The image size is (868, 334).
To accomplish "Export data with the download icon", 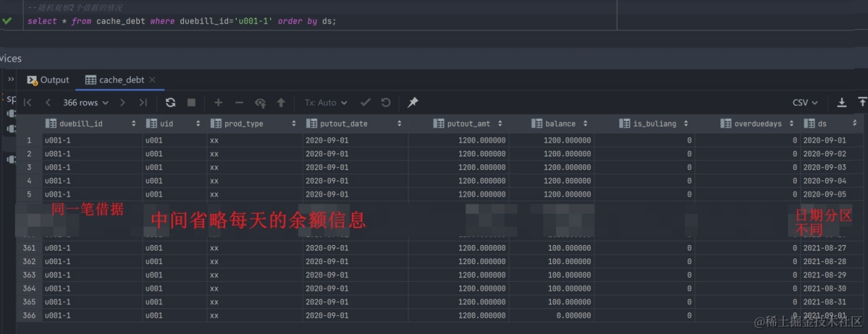I will tap(842, 103).
